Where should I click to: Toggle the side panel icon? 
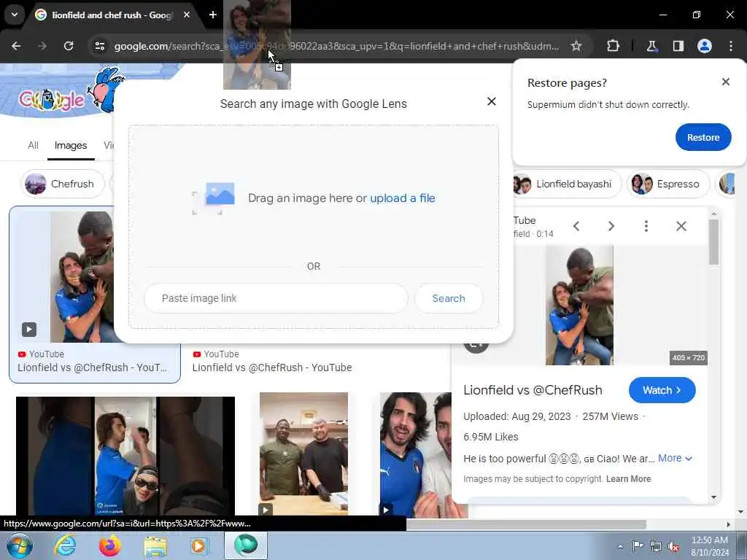[678, 46]
